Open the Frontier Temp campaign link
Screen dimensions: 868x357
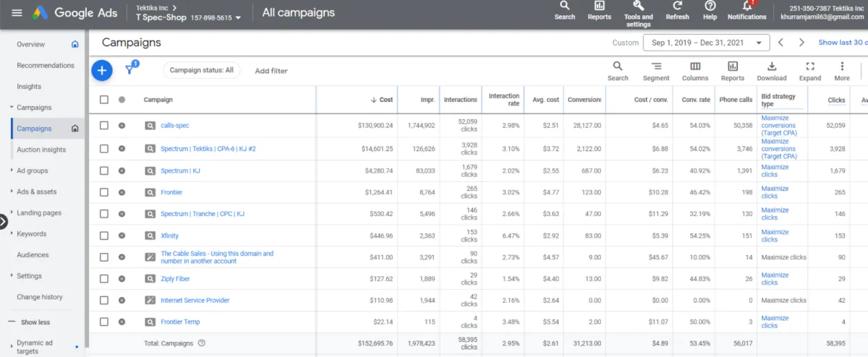tap(180, 322)
